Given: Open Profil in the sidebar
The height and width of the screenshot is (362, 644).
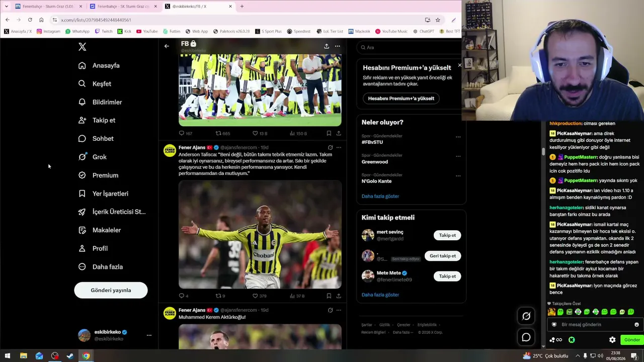Looking at the screenshot, I should pyautogui.click(x=93, y=248).
